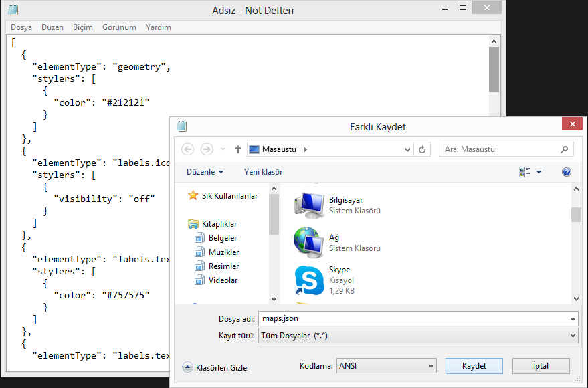The height and width of the screenshot is (388, 588).
Task: Change view using the view icon
Action: point(524,172)
